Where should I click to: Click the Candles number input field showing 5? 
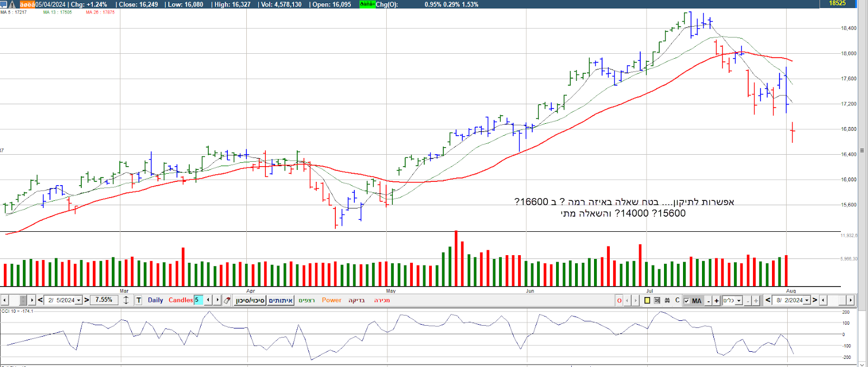pos(198,300)
